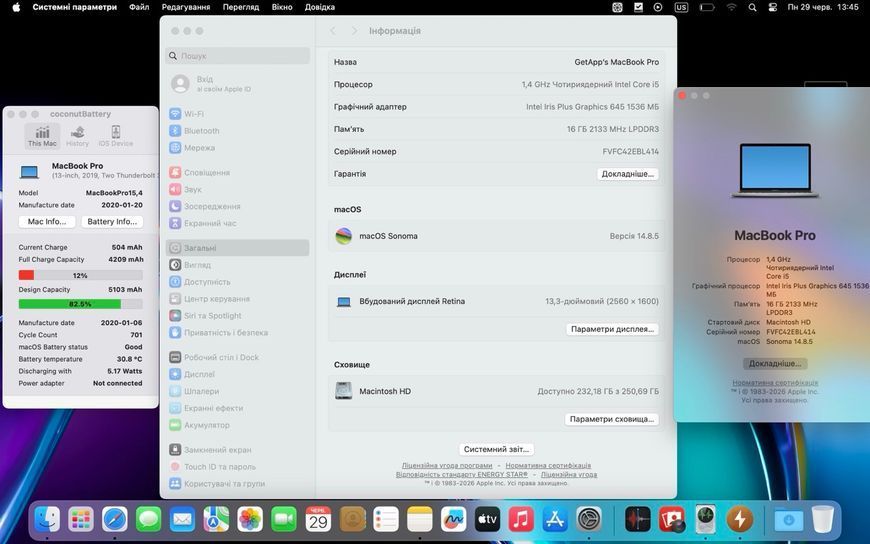
Task: Click Mac Info... in coconutBattery
Action: click(47, 221)
